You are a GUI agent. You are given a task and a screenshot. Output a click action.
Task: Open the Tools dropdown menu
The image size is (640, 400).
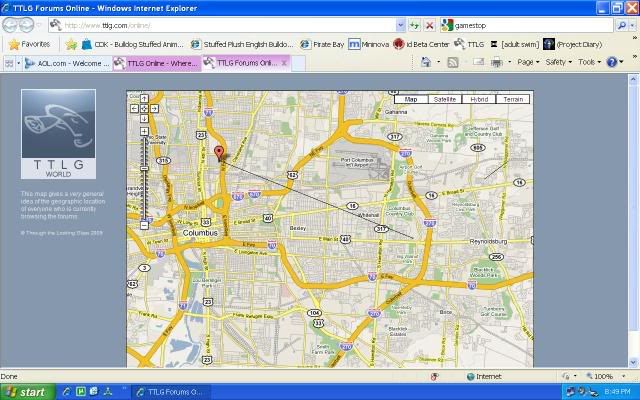pyautogui.click(x=590, y=62)
